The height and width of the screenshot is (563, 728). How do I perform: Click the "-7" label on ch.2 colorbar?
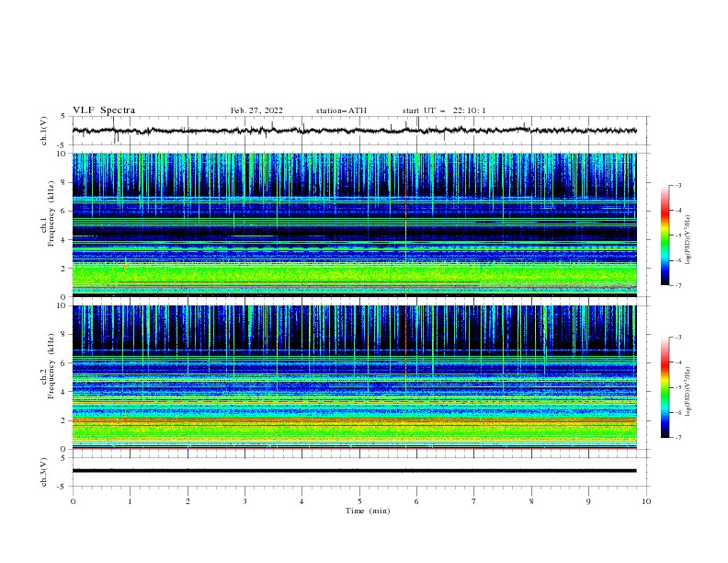coord(677,437)
